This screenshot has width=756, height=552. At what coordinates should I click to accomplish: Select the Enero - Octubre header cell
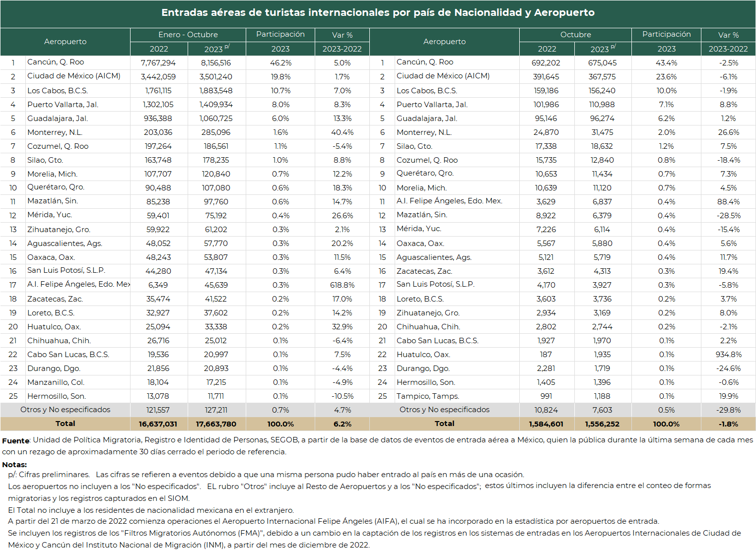[x=188, y=35]
